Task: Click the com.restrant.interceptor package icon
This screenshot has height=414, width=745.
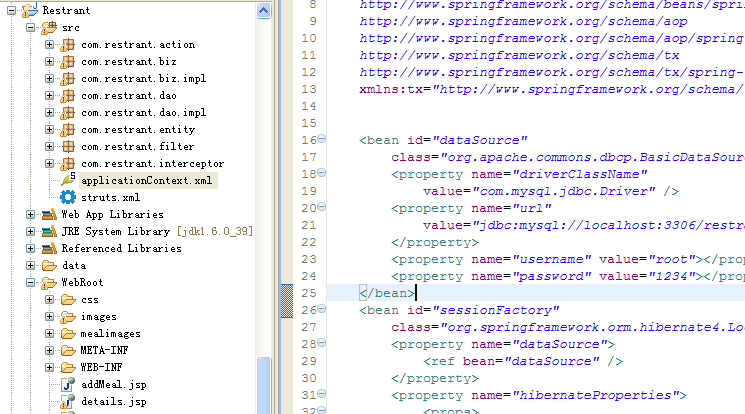Action: pyautogui.click(x=68, y=164)
